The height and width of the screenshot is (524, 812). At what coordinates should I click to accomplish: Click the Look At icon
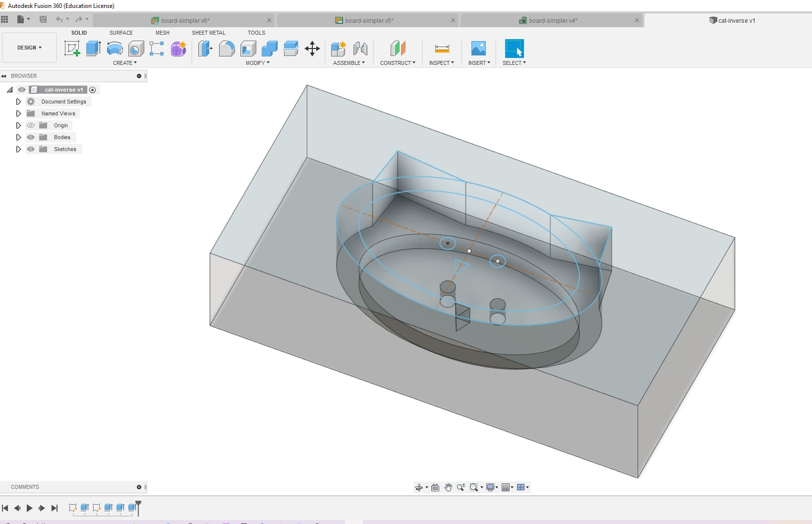[x=435, y=487]
